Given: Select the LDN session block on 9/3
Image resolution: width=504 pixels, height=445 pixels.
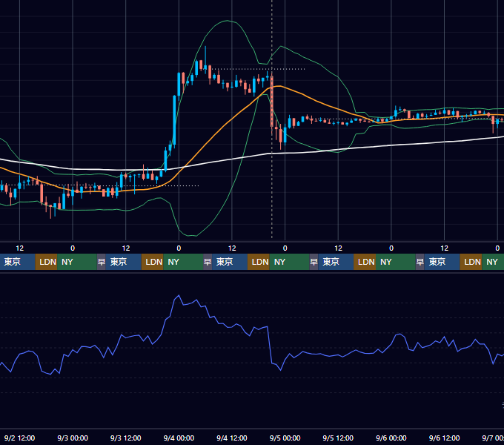Looking at the screenshot, I should tap(153, 262).
